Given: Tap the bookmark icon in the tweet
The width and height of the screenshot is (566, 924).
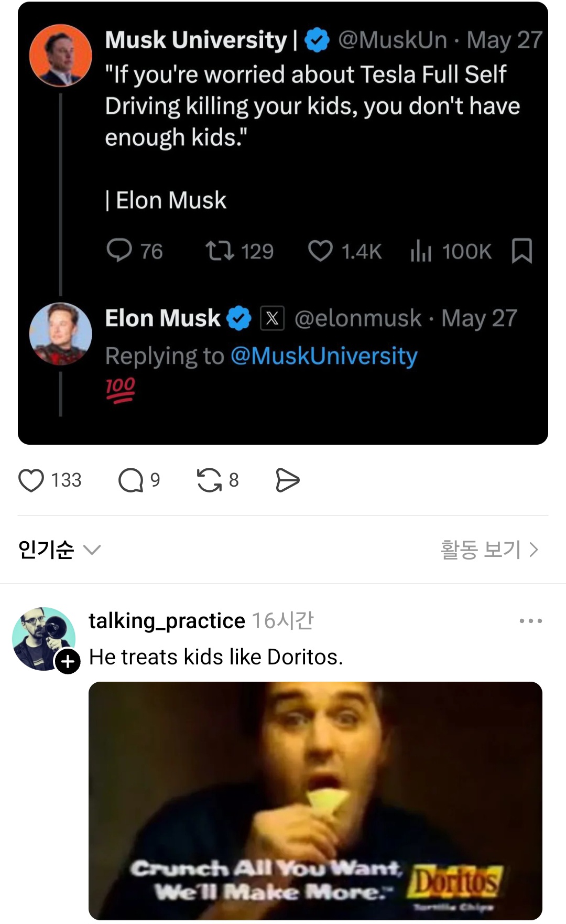Looking at the screenshot, I should click(521, 251).
